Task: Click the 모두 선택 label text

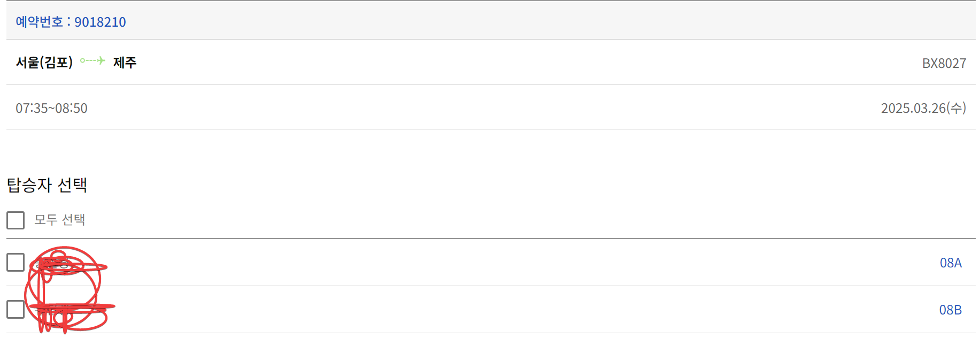Action: pyautogui.click(x=60, y=220)
